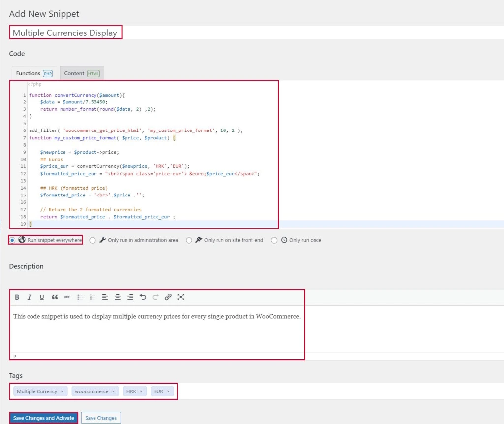
Task: Switch to the Content HTML tab
Action: 82,72
